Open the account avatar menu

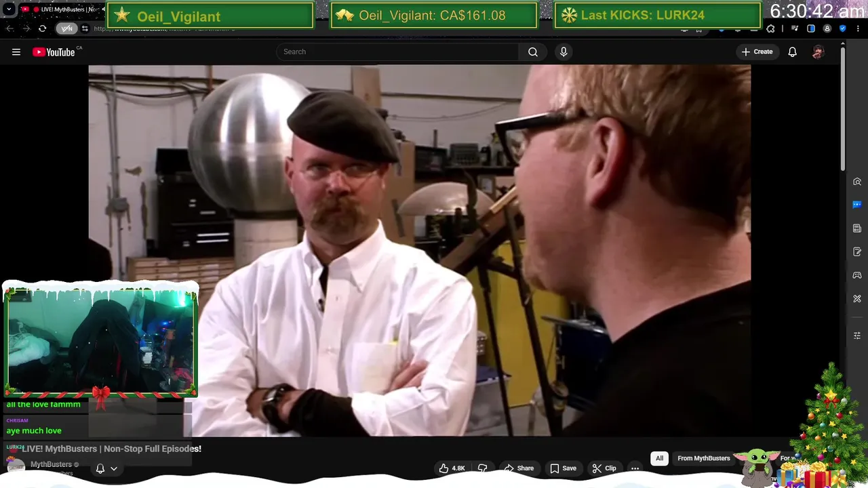tap(818, 52)
